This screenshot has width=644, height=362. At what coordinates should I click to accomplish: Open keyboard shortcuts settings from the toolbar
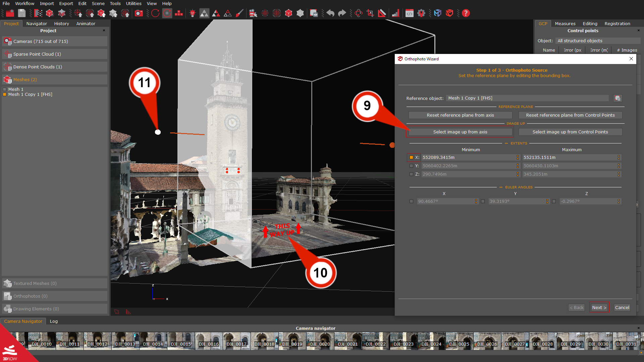(x=179, y=13)
